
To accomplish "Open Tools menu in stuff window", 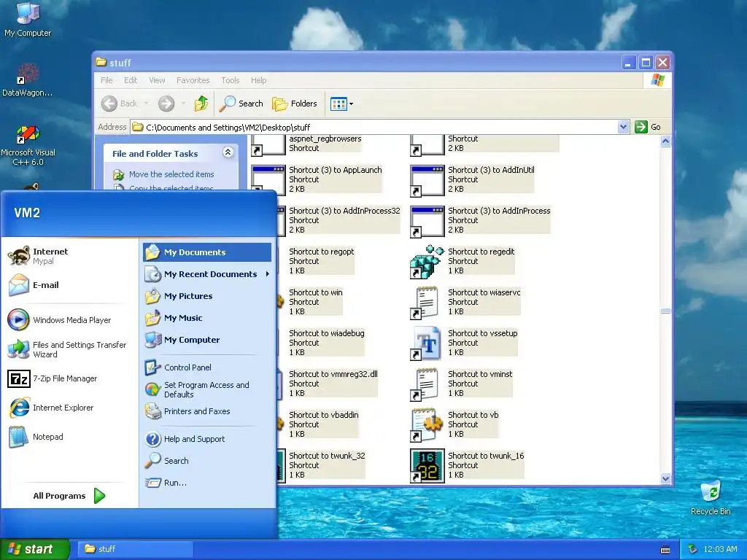I will point(230,80).
